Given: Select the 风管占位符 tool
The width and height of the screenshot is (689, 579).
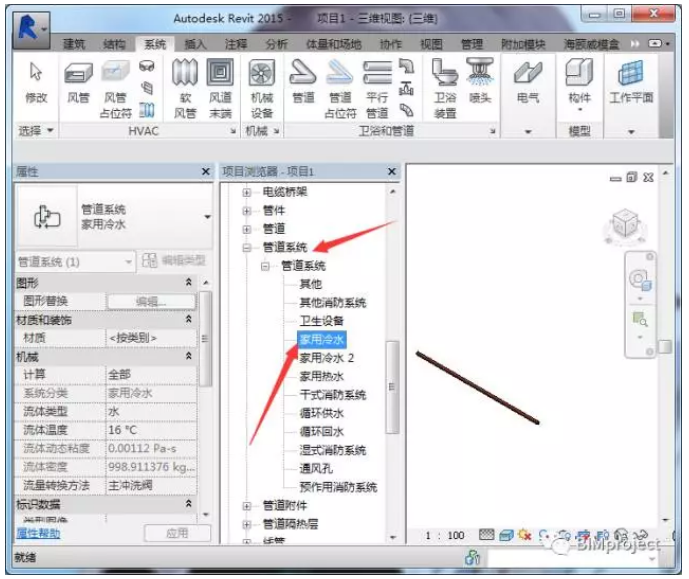Looking at the screenshot, I should pos(116,89).
